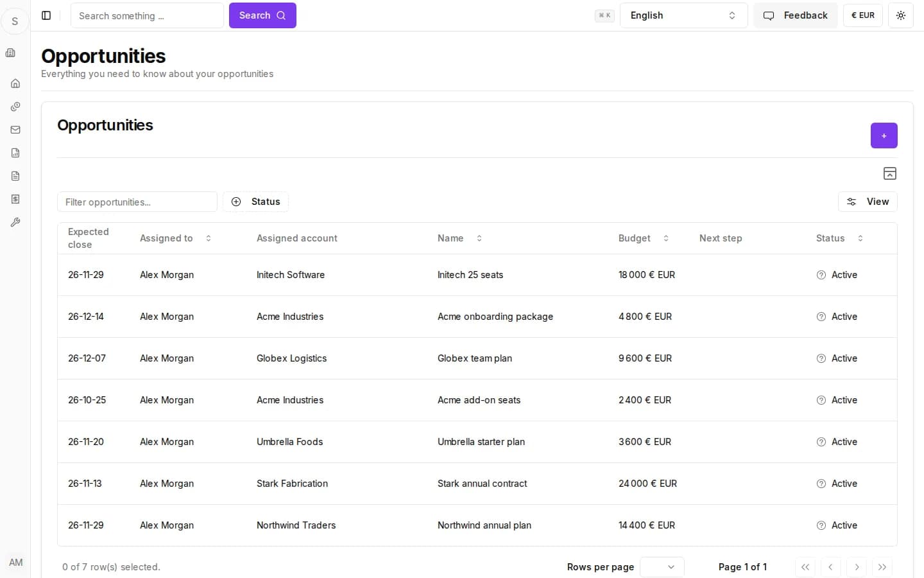Sort by the Name column
The height and width of the screenshot is (578, 924).
tap(459, 238)
